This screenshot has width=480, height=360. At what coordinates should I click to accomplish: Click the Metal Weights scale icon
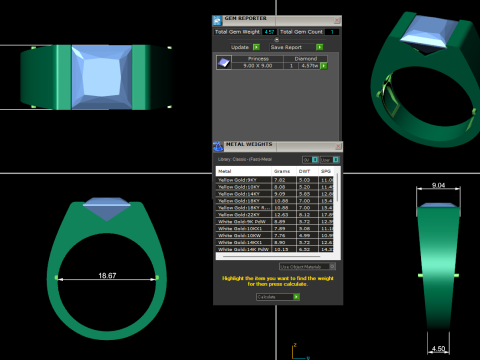tap(218, 146)
